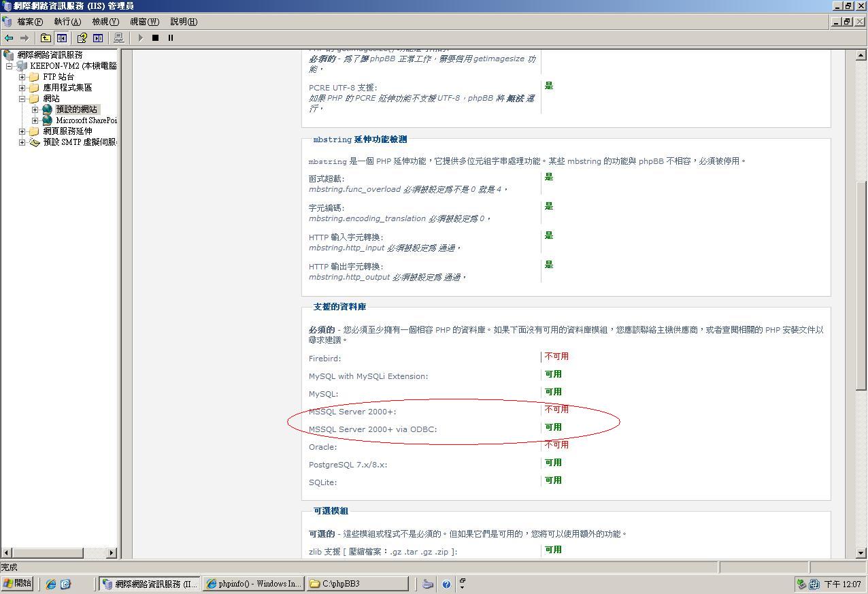Click the Up One Level folder icon
Viewport: 868px width, 594px height.
pos(46,38)
